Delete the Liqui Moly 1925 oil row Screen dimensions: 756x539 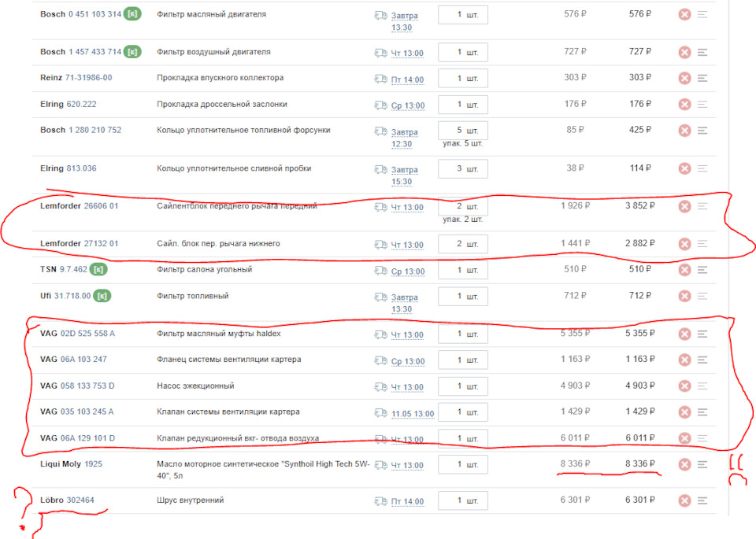pos(684,464)
